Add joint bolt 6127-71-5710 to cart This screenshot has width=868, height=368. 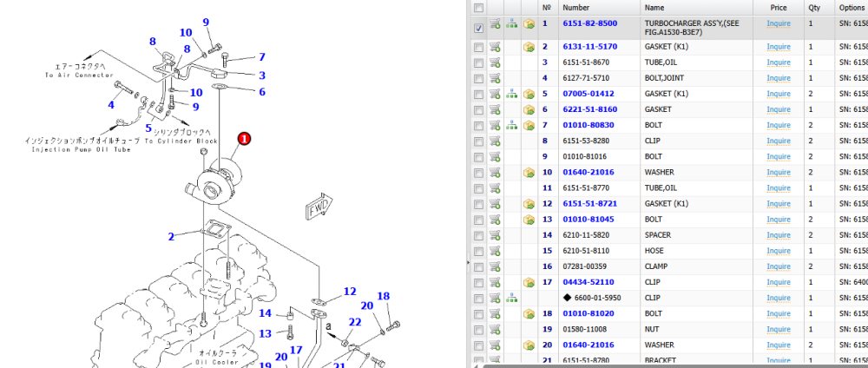(495, 78)
